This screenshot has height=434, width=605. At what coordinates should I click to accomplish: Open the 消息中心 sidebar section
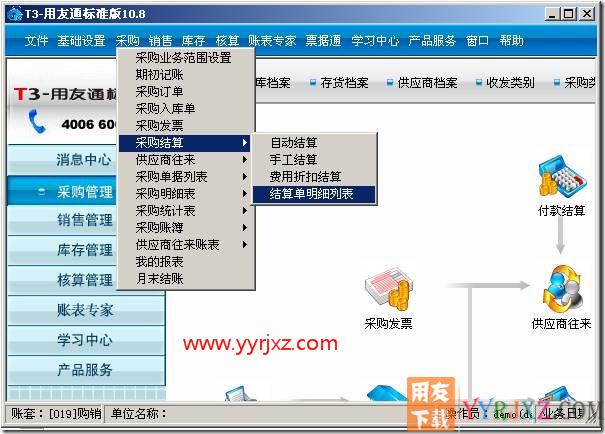click(63, 160)
